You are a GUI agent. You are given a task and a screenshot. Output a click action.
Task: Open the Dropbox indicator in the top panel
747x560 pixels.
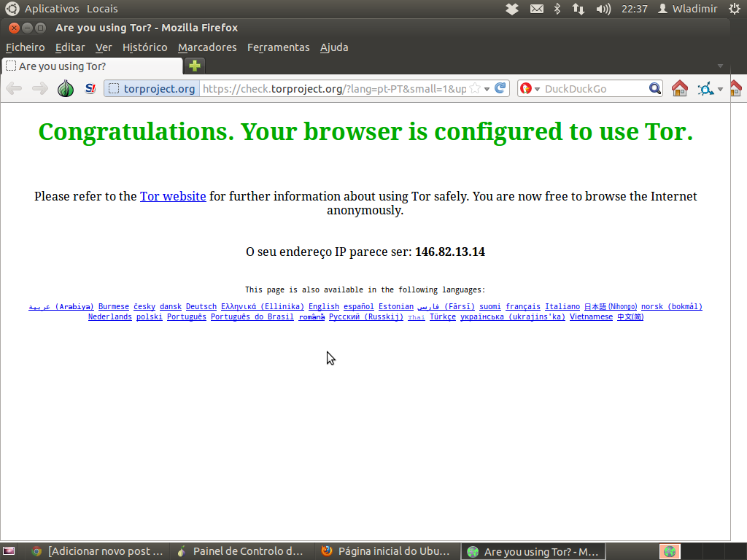tap(512, 9)
